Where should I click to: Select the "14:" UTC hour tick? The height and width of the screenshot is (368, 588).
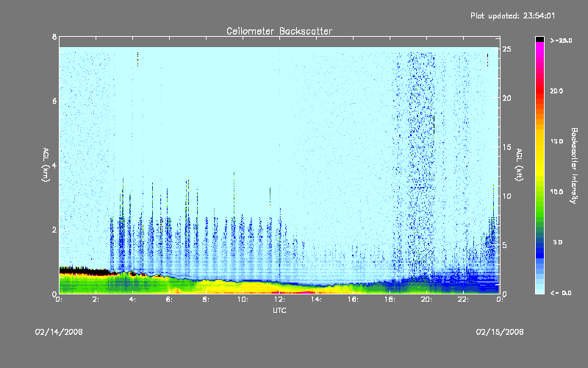317,300
